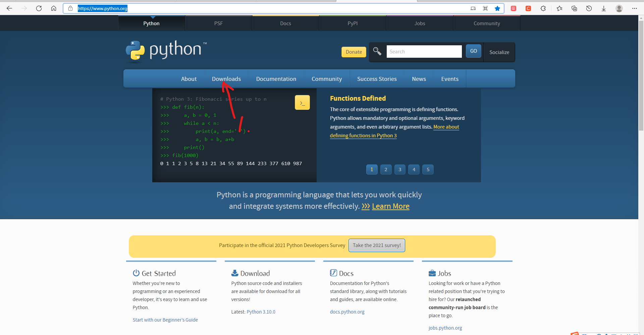Image resolution: width=644 pixels, height=335 pixels.
Task: Click the magnifying glass search icon
Action: point(377,51)
